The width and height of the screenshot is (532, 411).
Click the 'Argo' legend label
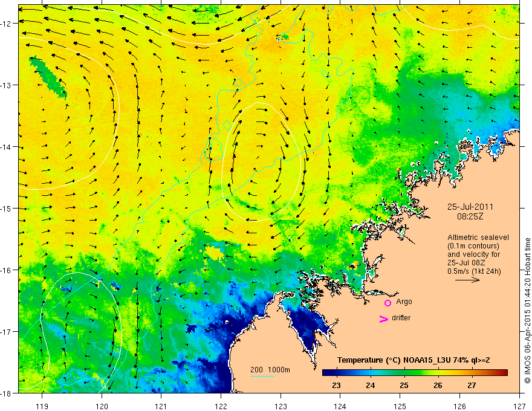(404, 302)
